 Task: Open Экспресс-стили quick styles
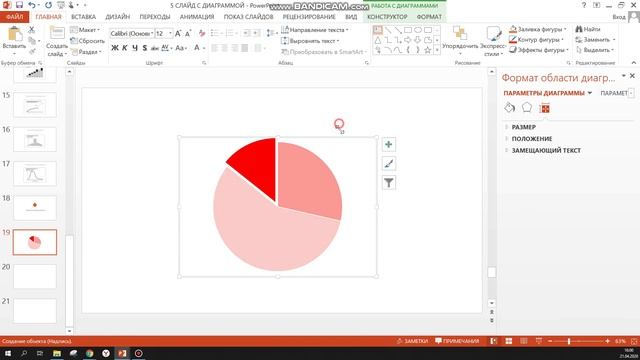[493, 41]
